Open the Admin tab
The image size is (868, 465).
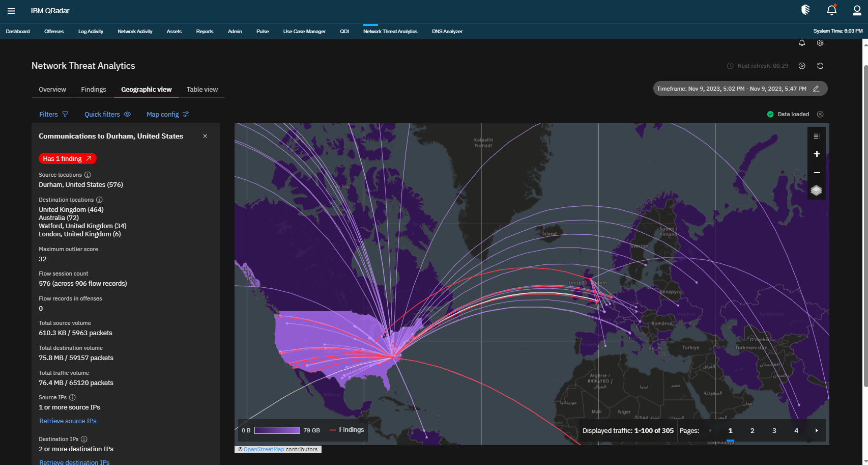(x=235, y=32)
